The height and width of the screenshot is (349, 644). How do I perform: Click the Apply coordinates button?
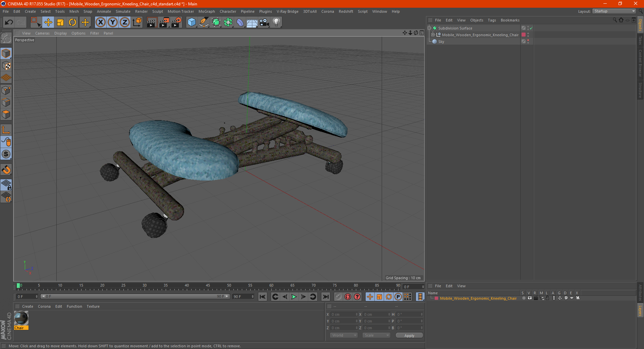(x=409, y=336)
